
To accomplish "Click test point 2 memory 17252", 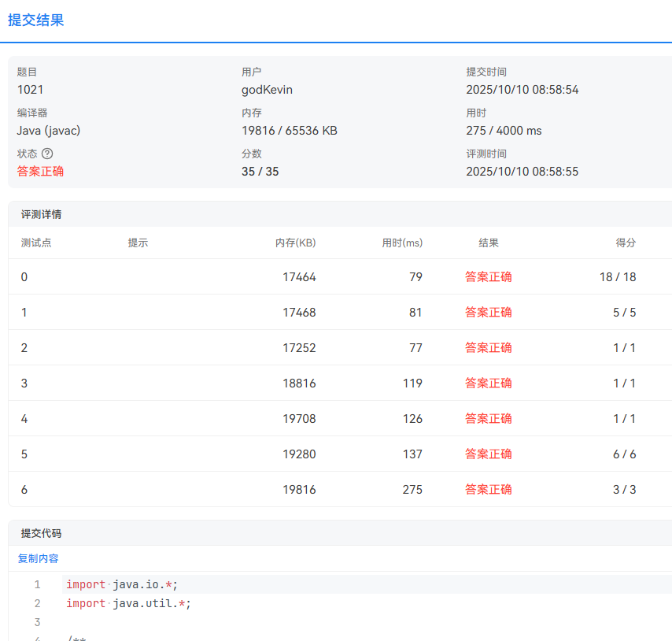I will tap(299, 348).
